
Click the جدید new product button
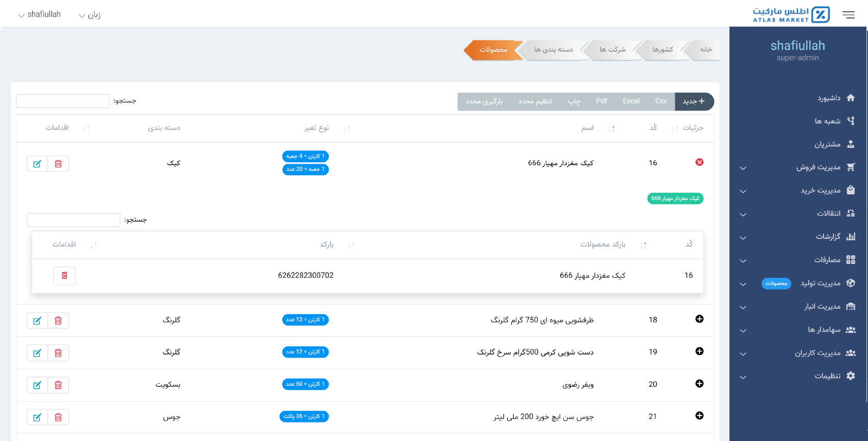(694, 101)
